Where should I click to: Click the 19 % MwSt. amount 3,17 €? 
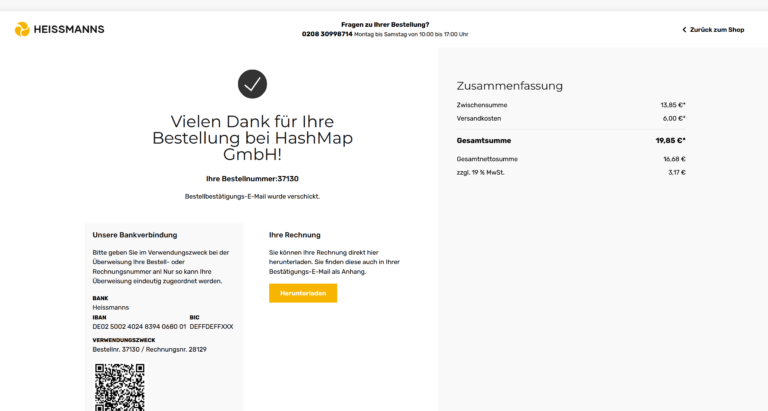pyautogui.click(x=676, y=172)
